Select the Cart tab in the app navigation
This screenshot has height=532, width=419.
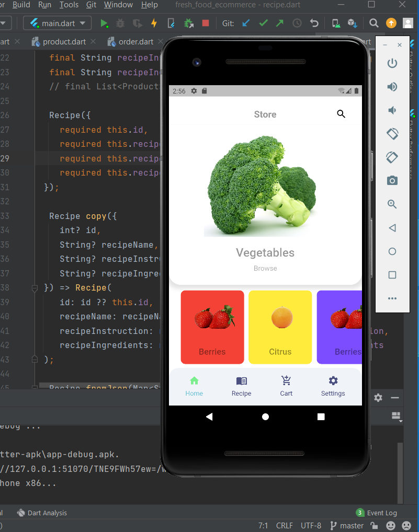click(286, 387)
